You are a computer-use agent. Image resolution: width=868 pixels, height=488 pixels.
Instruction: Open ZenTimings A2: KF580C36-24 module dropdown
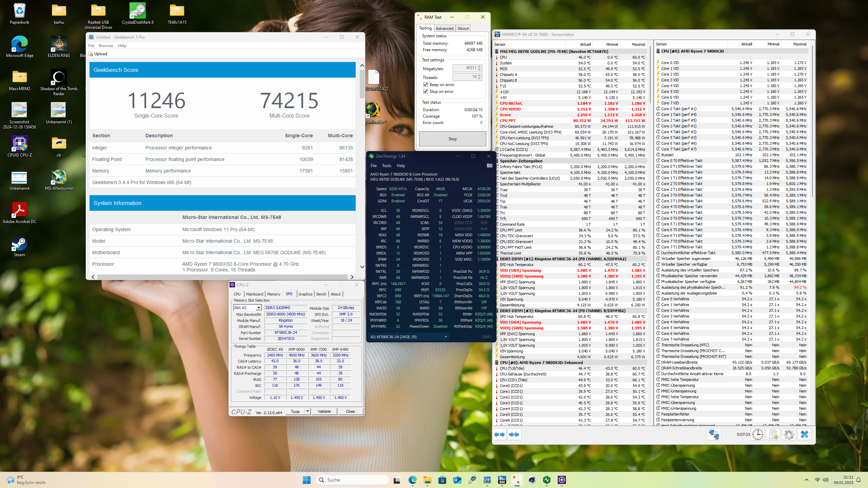tap(408, 337)
